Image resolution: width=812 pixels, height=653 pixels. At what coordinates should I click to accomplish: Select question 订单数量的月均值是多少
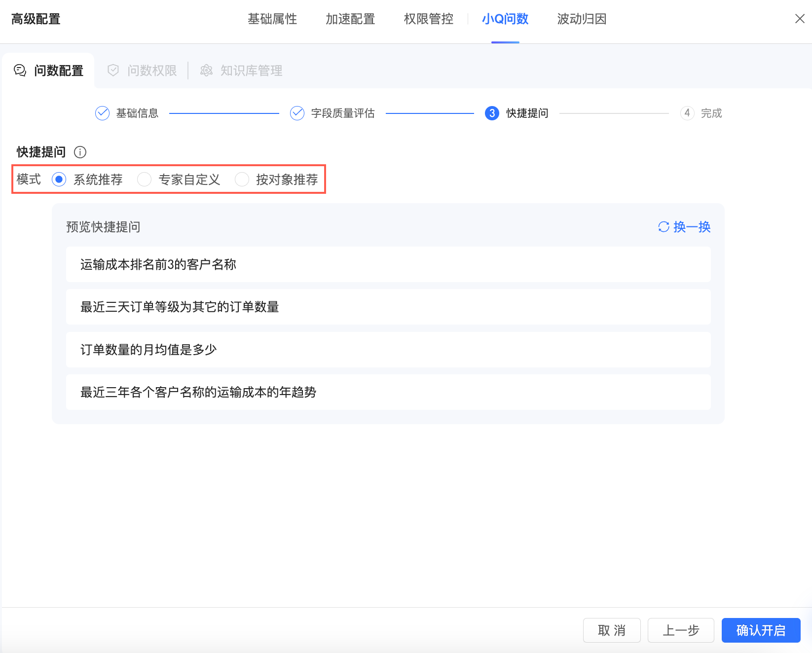point(388,350)
